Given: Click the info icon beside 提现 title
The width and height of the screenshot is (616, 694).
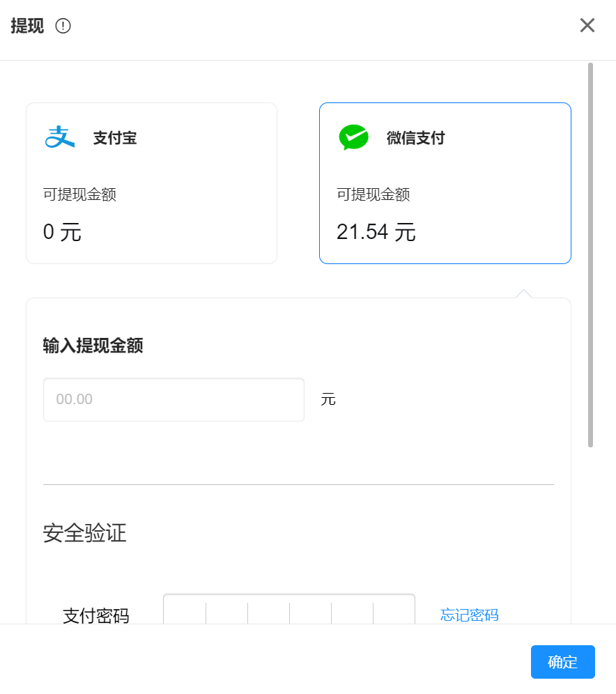Looking at the screenshot, I should [x=63, y=25].
